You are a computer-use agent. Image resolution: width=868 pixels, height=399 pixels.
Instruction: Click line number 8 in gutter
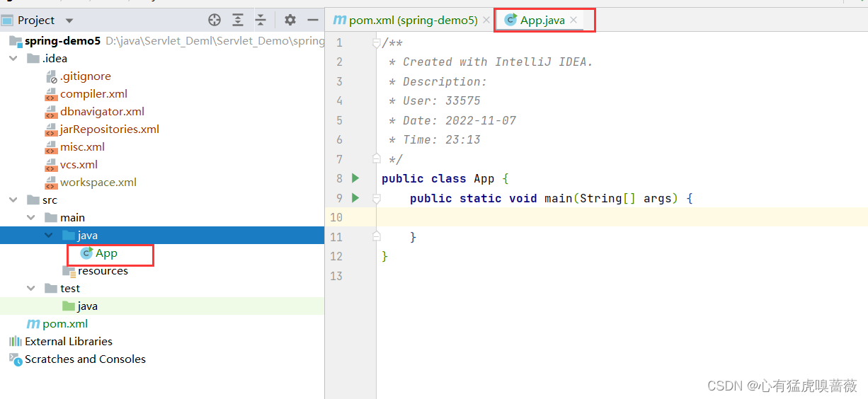click(x=339, y=178)
